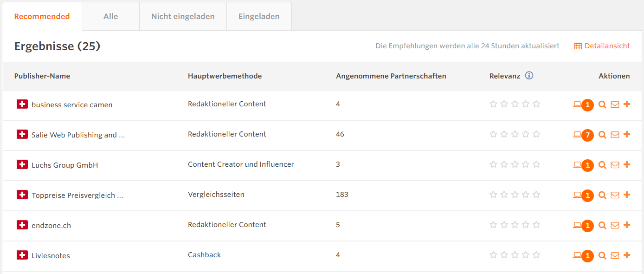The width and height of the screenshot is (644, 274).
Task: Click laptop icon in endzone.ch row
Action: 577,225
